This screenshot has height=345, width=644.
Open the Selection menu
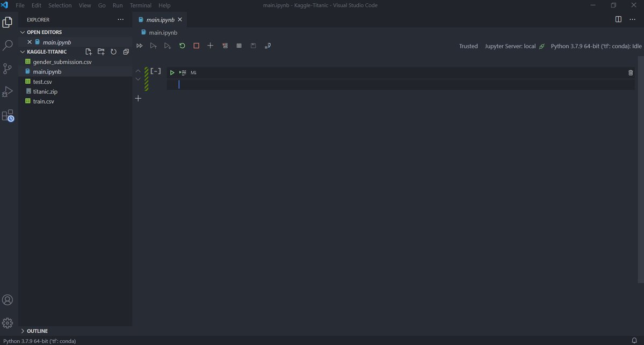click(x=60, y=5)
